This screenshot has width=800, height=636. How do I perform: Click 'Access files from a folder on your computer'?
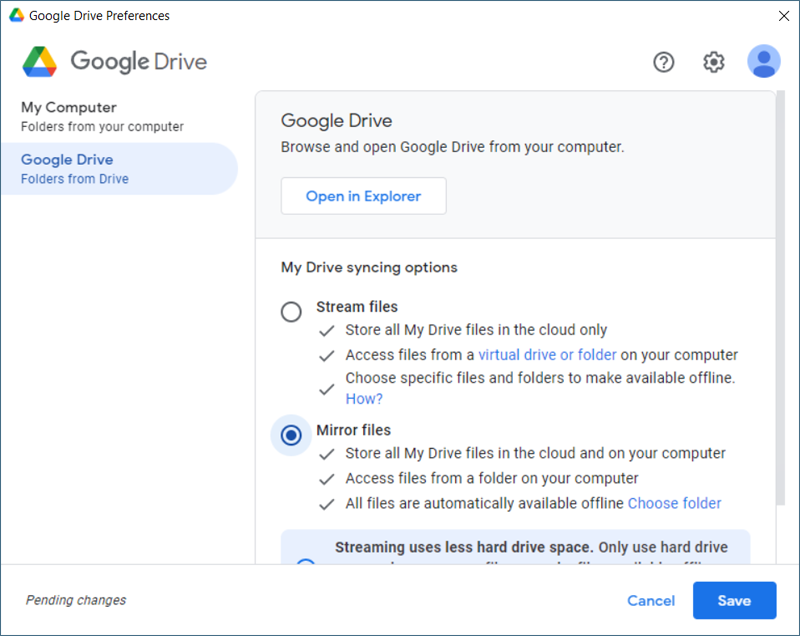492,478
